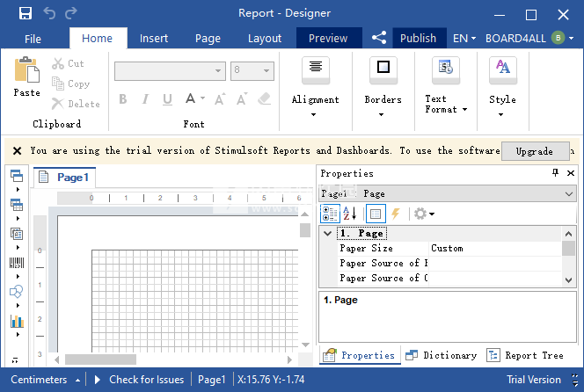Click Page1 in the status bar
The width and height of the screenshot is (584, 392).
point(212,380)
